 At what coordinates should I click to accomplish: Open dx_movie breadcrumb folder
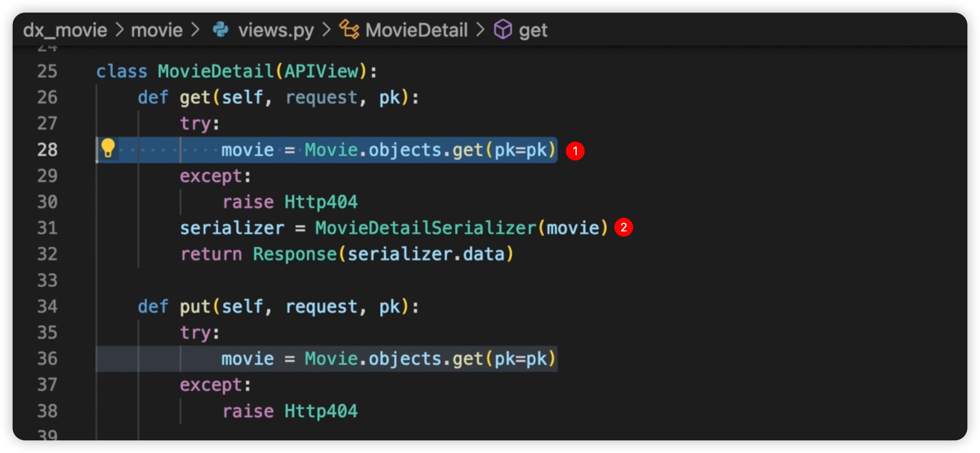coord(65,30)
